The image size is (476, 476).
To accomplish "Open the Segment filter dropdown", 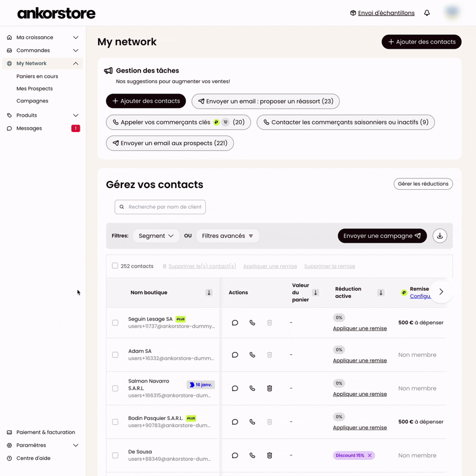I will coord(156,236).
